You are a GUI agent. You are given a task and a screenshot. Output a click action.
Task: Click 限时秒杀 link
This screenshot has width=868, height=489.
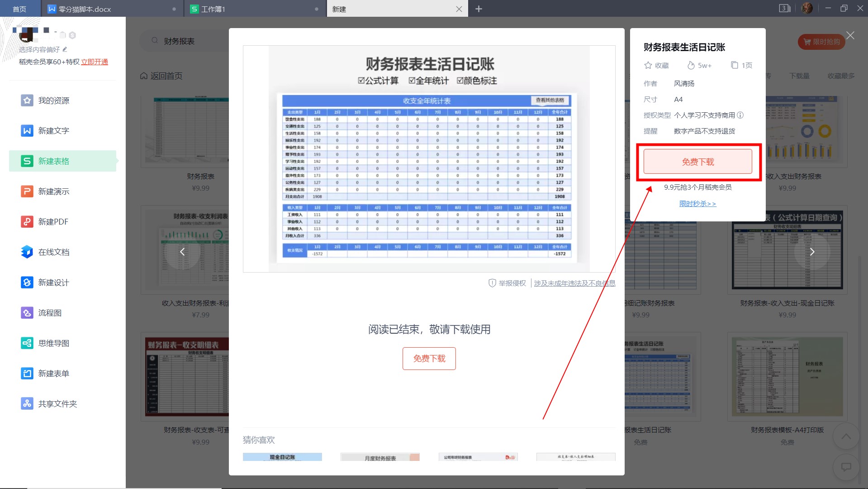click(697, 204)
